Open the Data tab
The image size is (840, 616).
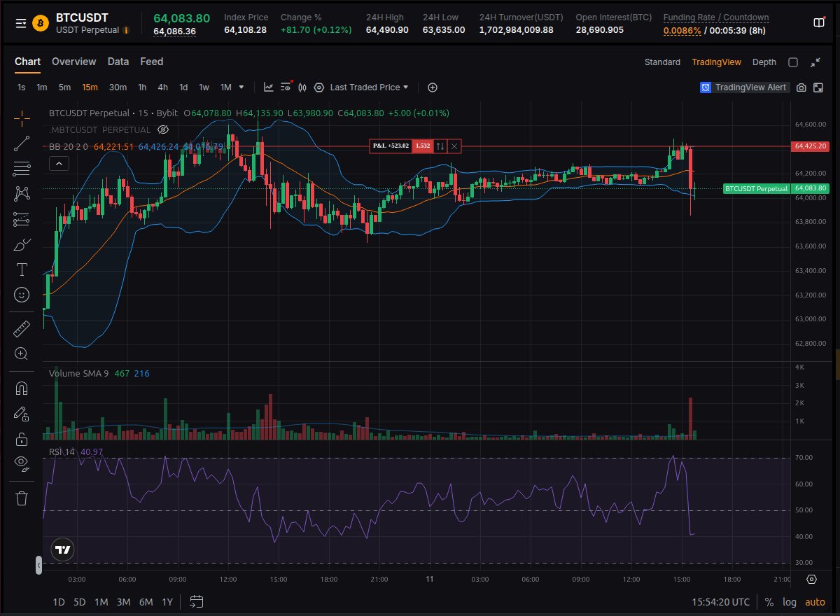point(118,62)
